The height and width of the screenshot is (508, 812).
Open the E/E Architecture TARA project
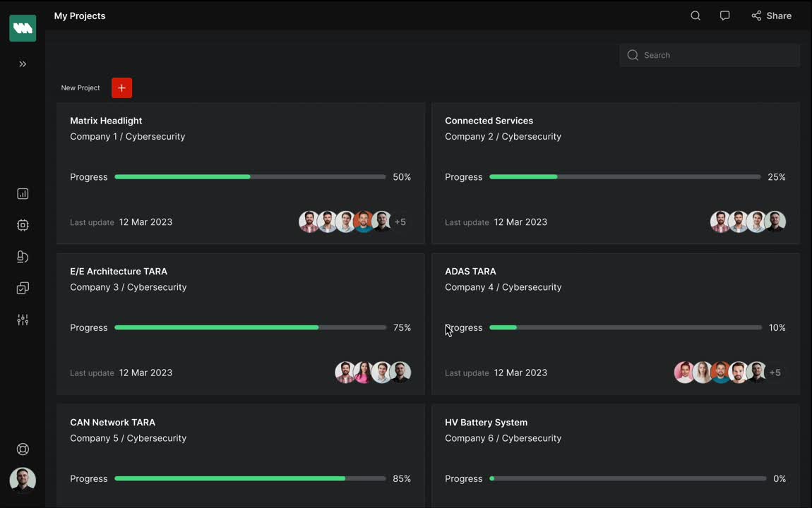point(119,271)
